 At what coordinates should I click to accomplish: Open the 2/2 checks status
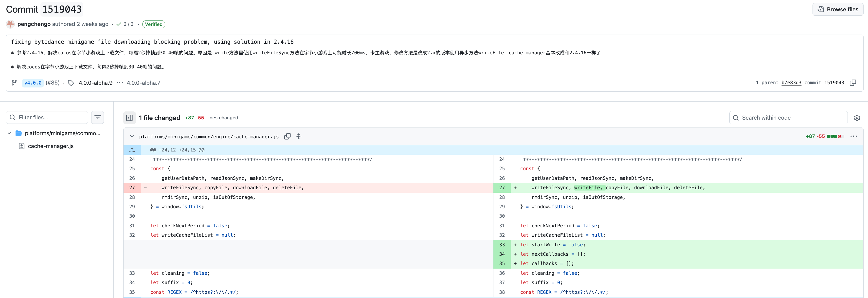click(x=125, y=24)
